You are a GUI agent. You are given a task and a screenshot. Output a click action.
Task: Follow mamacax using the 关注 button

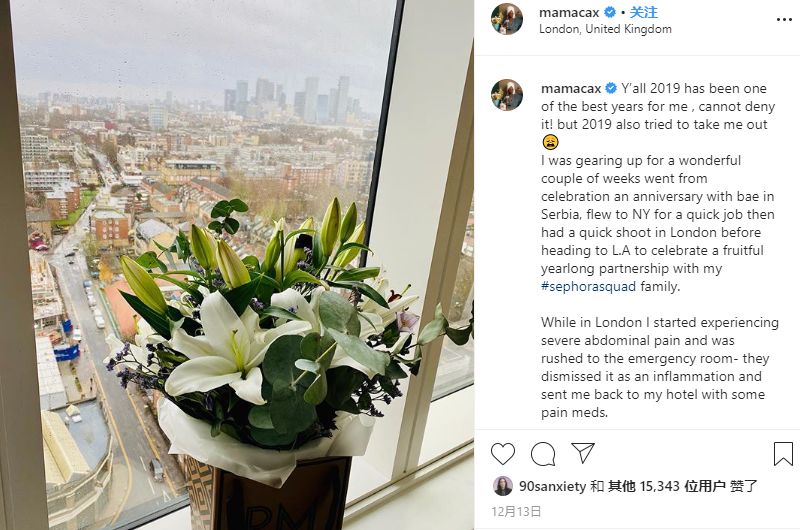643,12
